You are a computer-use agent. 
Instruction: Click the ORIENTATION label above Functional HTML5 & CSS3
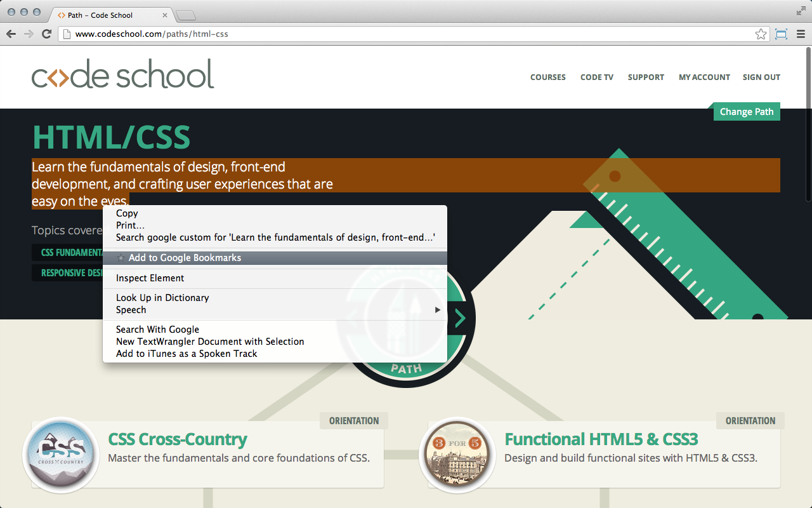click(750, 421)
